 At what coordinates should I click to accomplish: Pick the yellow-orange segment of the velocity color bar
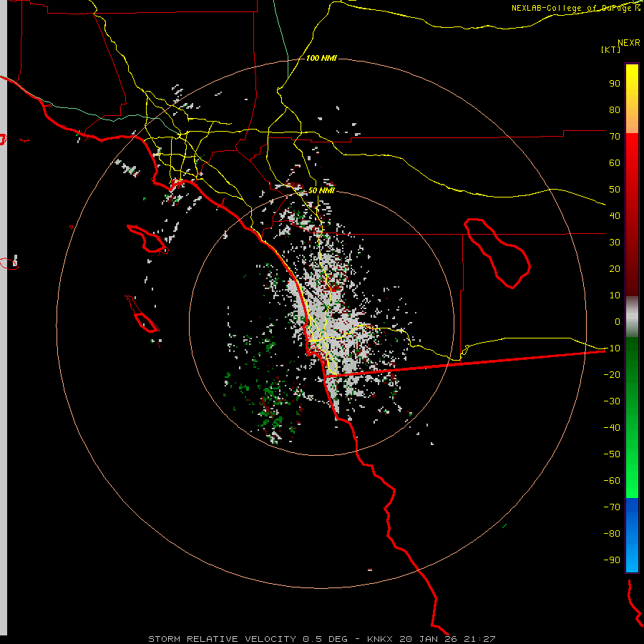[x=632, y=99]
